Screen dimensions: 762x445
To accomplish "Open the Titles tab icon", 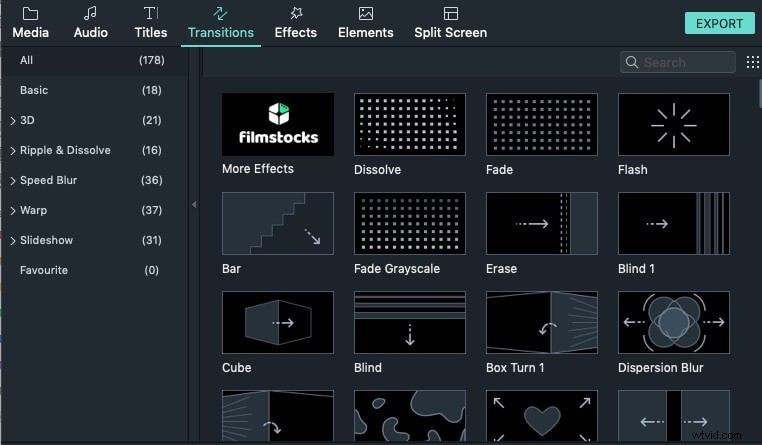I will tap(151, 14).
